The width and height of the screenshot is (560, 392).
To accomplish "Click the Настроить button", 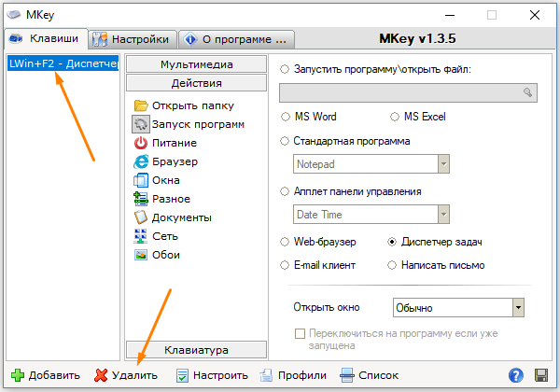I will pyautogui.click(x=212, y=375).
